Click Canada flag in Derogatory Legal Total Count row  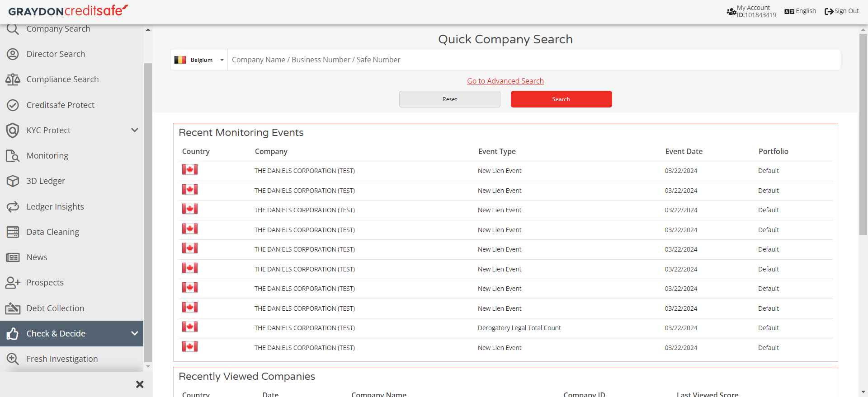190,327
